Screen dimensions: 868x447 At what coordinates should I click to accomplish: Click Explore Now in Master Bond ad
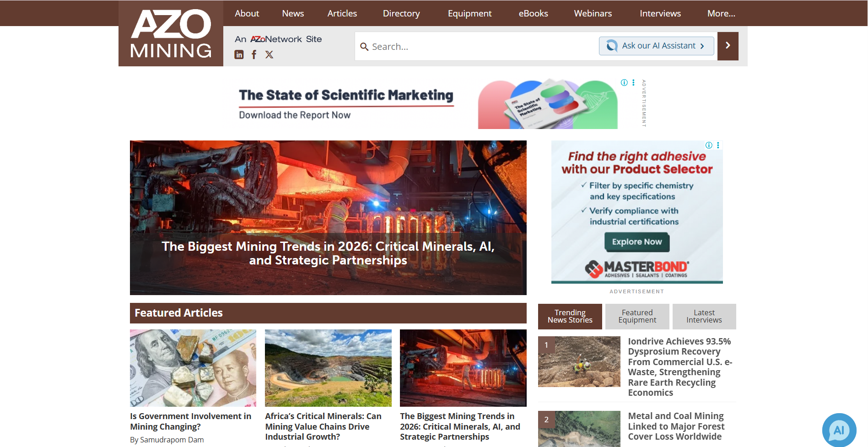pyautogui.click(x=637, y=242)
